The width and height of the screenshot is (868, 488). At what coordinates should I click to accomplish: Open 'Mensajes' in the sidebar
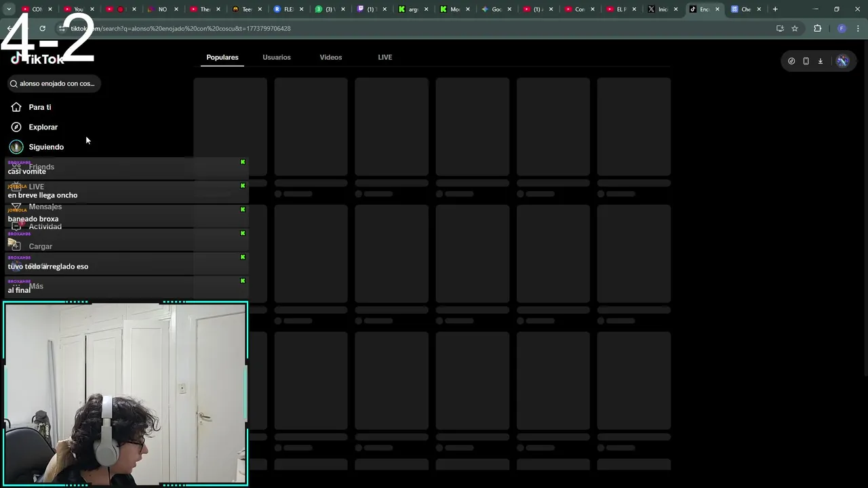36,207
